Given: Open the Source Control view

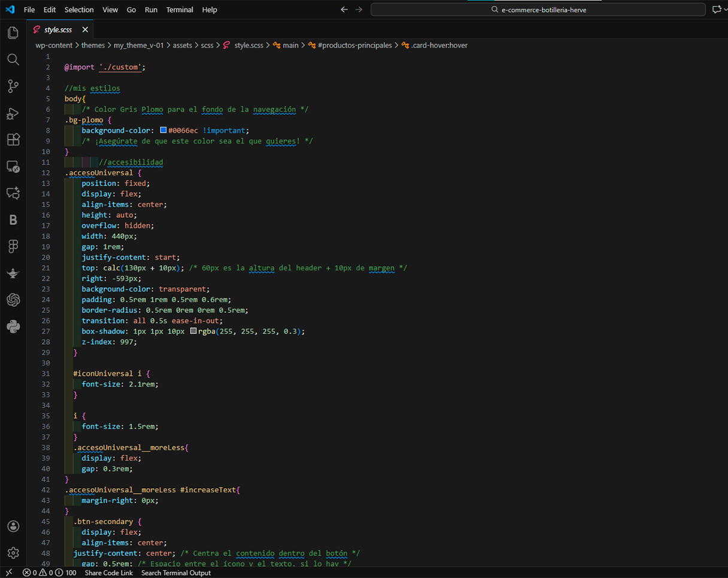Looking at the screenshot, I should coord(13,86).
